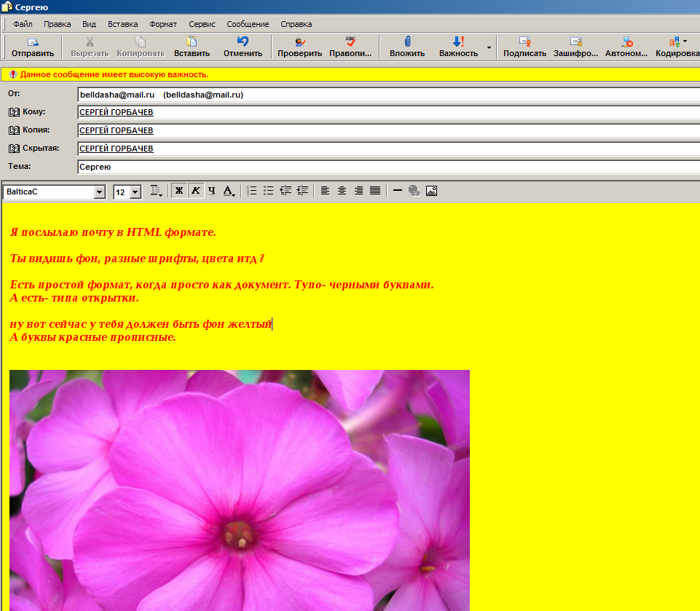Open the font color picker (A)

229,191
